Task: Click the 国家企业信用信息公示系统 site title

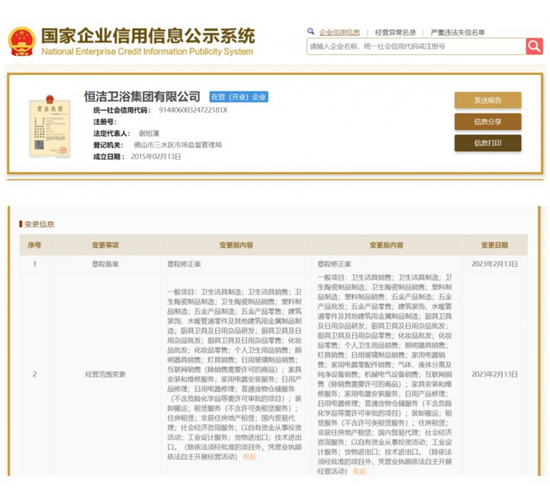Action: click(x=148, y=36)
